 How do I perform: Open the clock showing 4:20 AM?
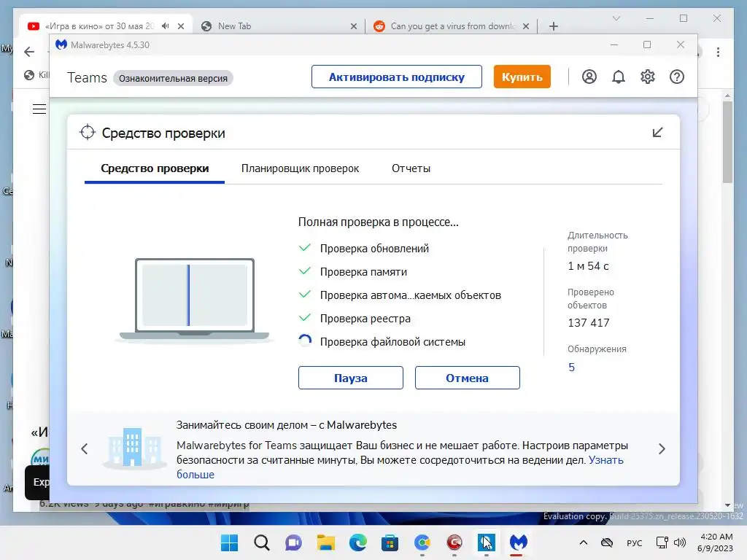[715, 542]
